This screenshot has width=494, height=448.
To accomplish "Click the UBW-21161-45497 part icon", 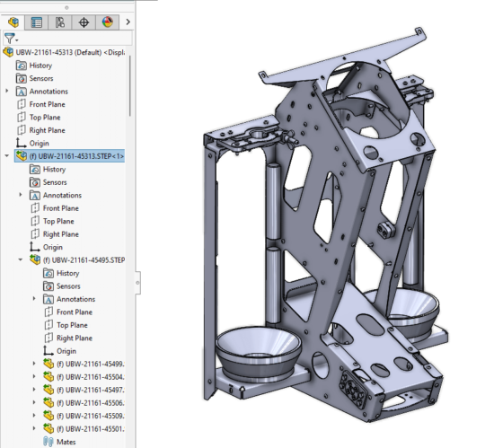I will coord(49,390).
